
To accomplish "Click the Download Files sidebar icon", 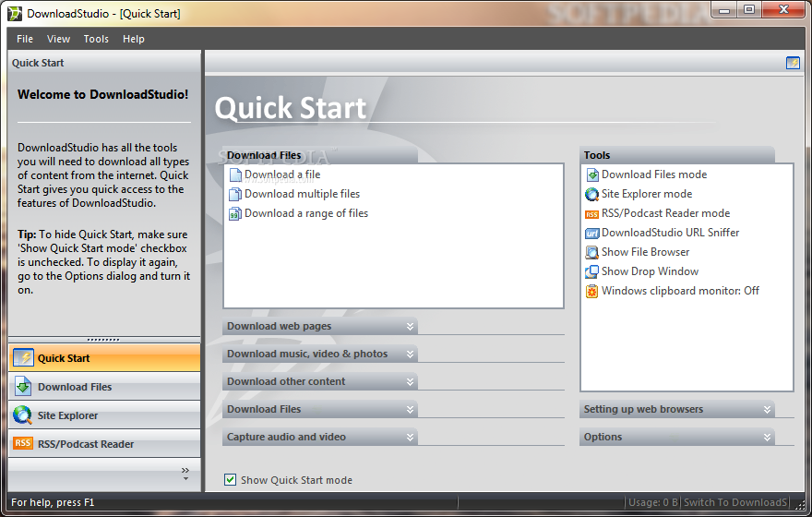I will (23, 387).
